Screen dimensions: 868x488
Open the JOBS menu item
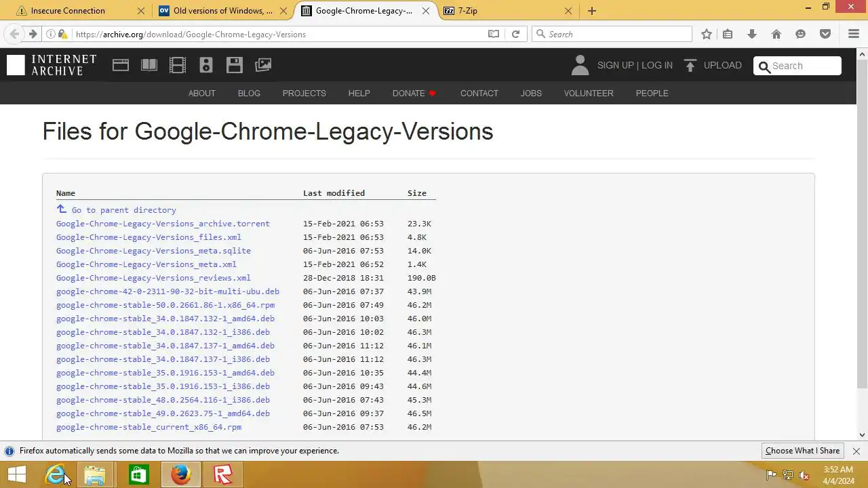tap(531, 94)
